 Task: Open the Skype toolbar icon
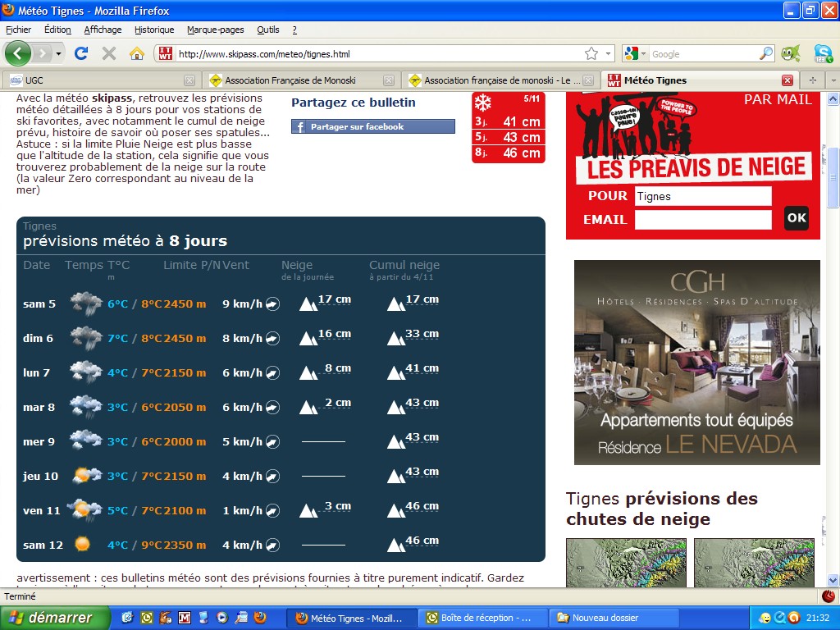(822, 53)
